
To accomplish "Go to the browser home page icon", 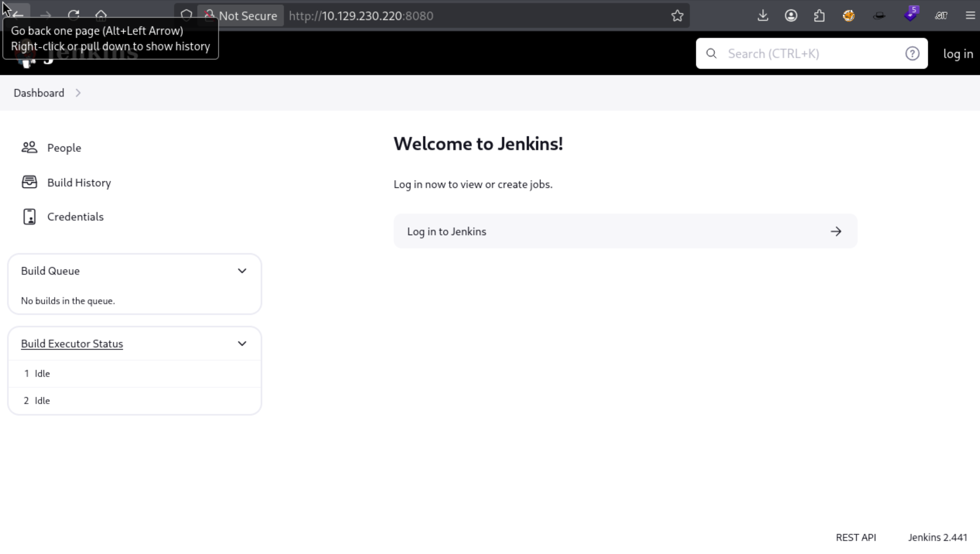I will pyautogui.click(x=101, y=15).
